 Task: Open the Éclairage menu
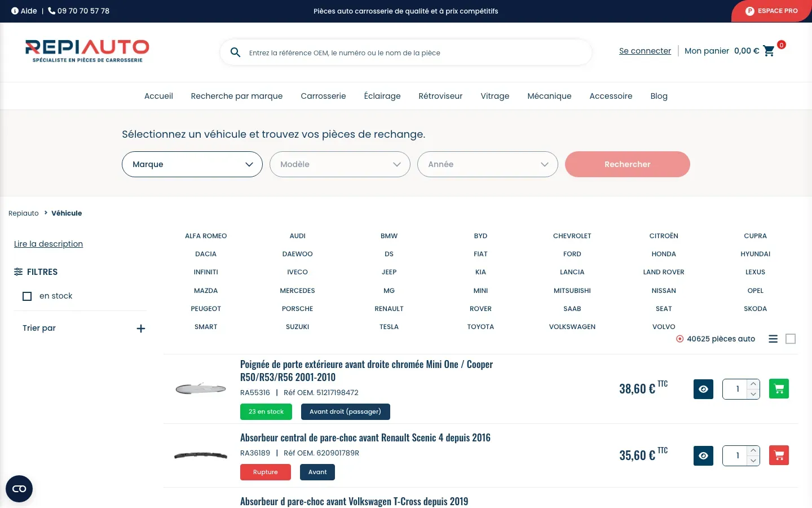[x=382, y=96]
